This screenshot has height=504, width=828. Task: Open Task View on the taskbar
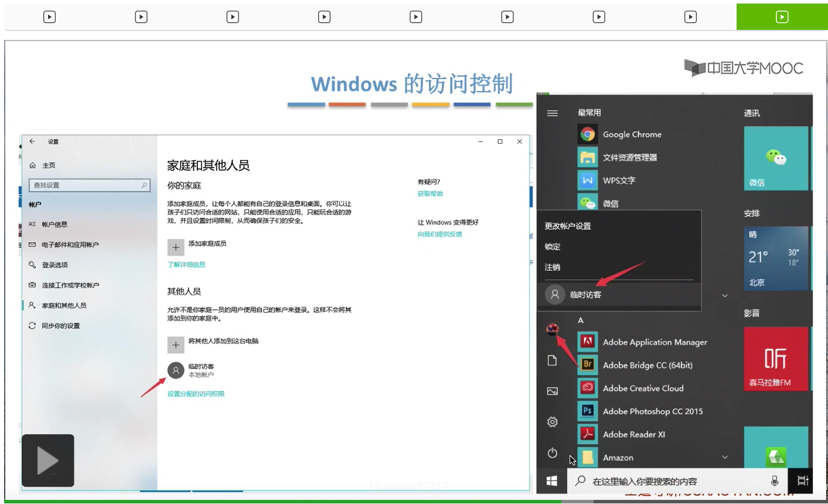click(802, 481)
